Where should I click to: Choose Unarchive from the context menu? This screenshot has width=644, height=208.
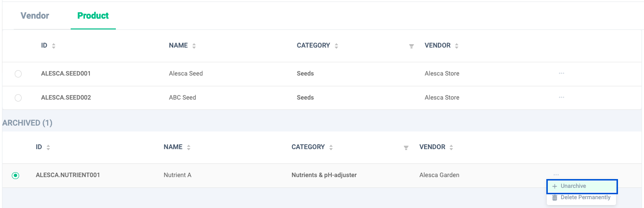click(x=582, y=186)
